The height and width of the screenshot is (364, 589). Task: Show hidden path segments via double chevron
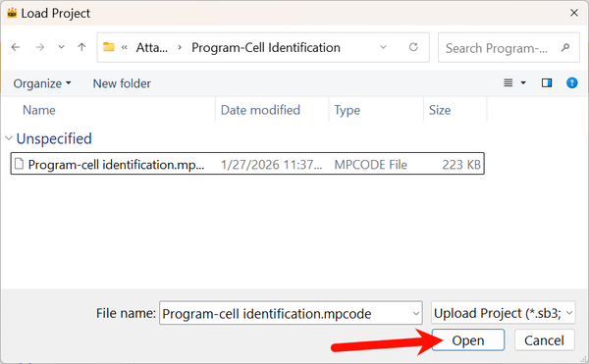click(x=125, y=48)
